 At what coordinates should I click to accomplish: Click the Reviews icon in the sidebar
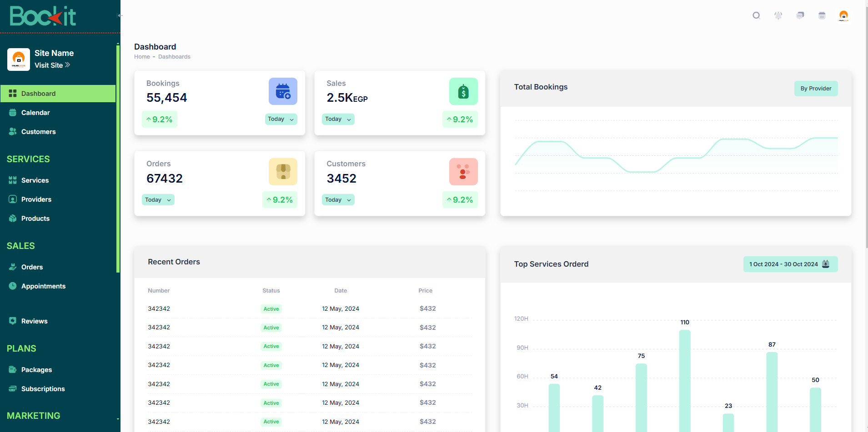click(x=13, y=321)
